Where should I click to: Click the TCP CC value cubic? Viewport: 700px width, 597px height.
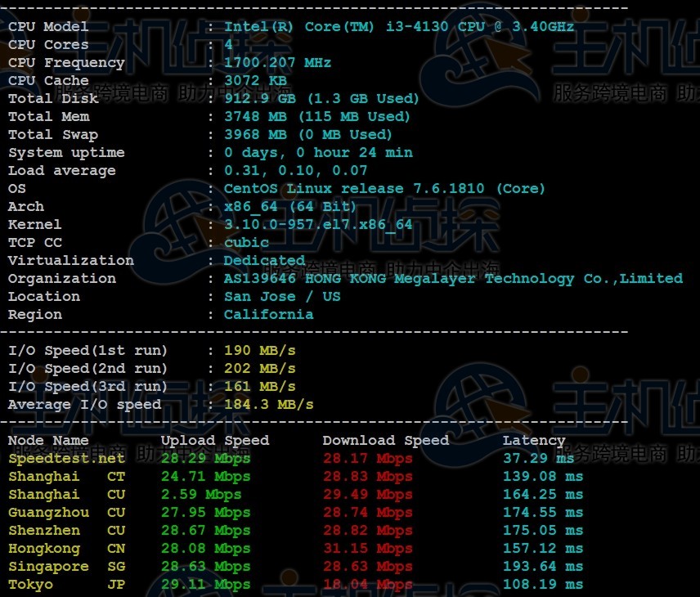point(246,243)
